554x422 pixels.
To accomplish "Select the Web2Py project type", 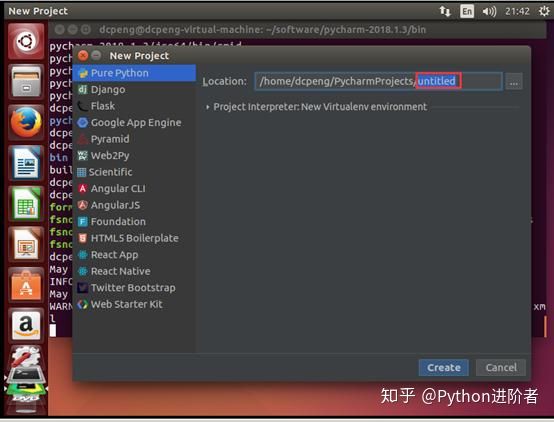I will [x=134, y=156].
